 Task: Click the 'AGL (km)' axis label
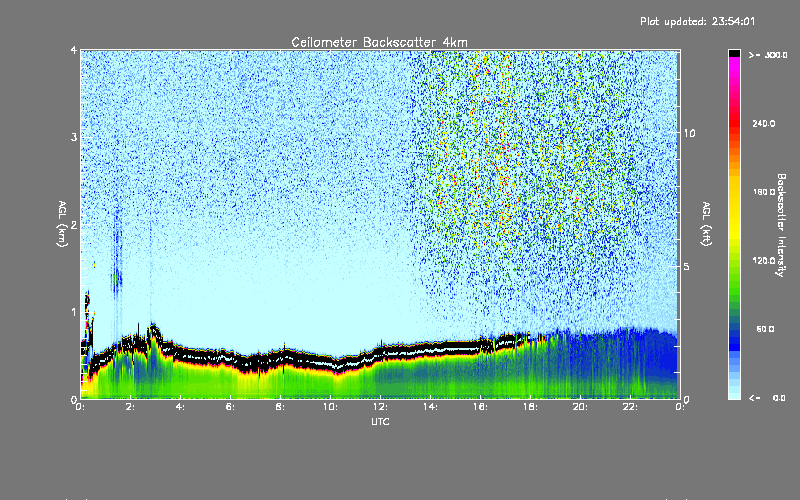[x=62, y=224]
